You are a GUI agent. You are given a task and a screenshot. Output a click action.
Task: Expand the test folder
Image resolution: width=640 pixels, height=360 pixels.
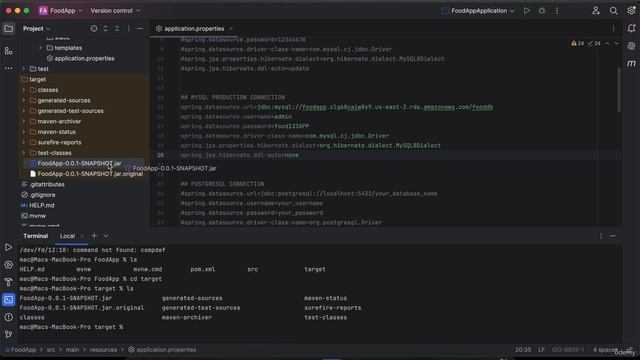[24, 69]
